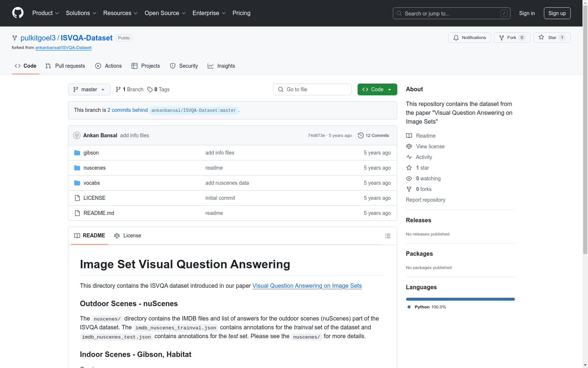Screen dimensions: 588x368
Task: Click the Releases heading link
Action: click(x=419, y=220)
